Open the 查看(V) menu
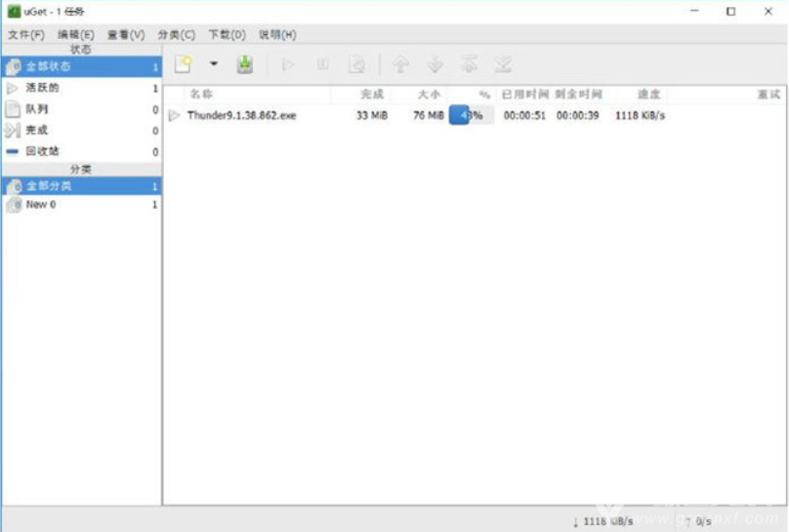The width and height of the screenshot is (789, 532). click(126, 35)
